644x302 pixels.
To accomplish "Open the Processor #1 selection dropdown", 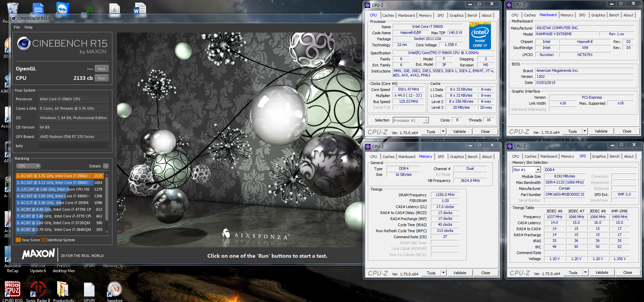I will pos(411,120).
